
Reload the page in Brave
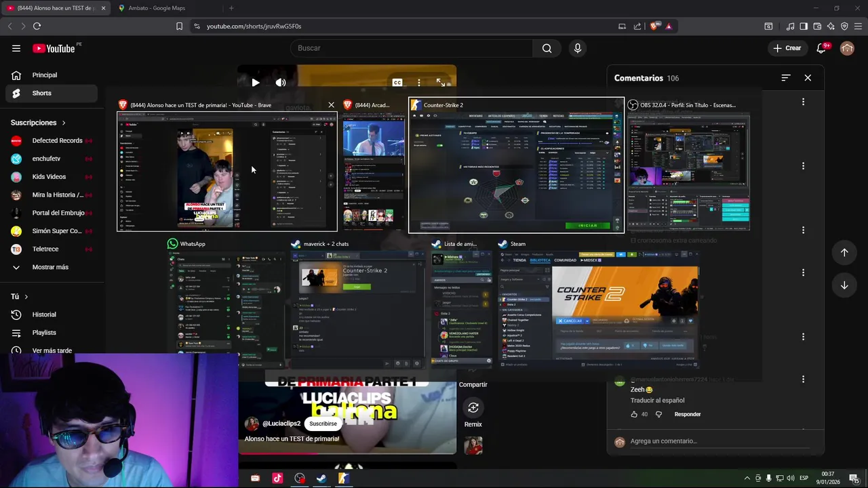click(x=37, y=26)
